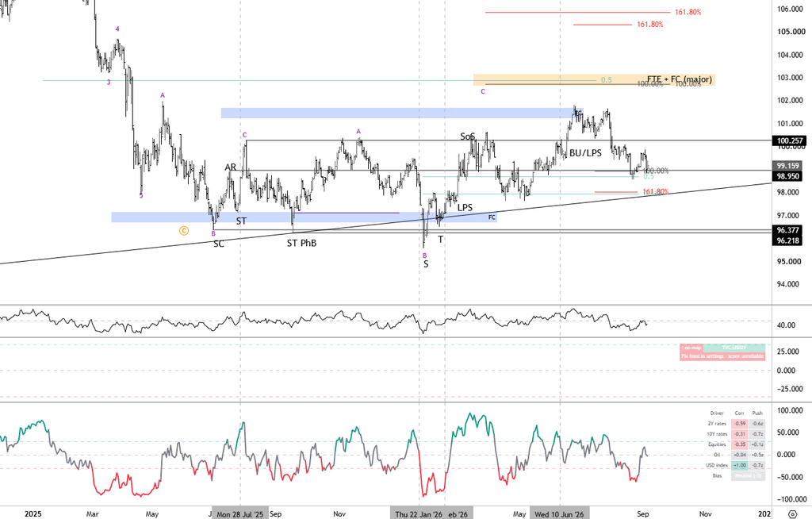Click the 'Wed 10 Jun '26' date marker
Image resolution: width=812 pixels, height=519 pixels.
559,513
